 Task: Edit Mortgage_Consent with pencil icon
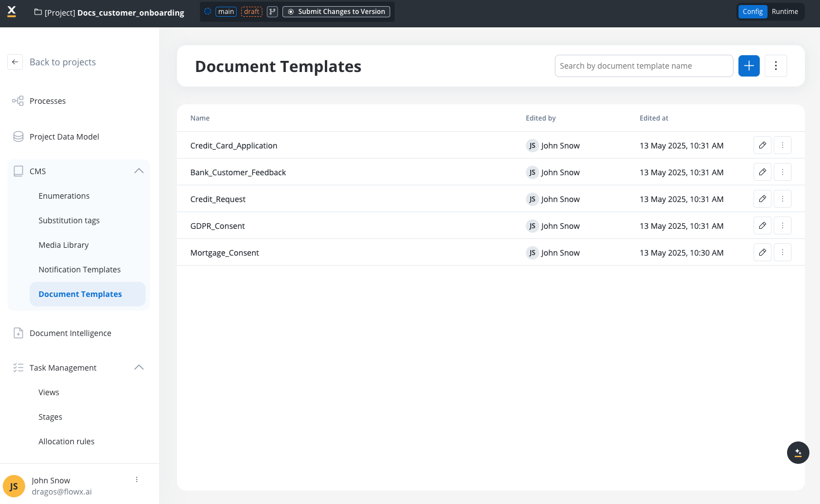click(763, 252)
